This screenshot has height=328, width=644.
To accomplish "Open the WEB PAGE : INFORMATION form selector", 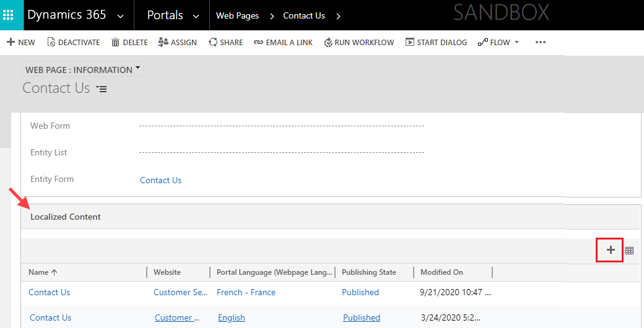I will [x=83, y=70].
